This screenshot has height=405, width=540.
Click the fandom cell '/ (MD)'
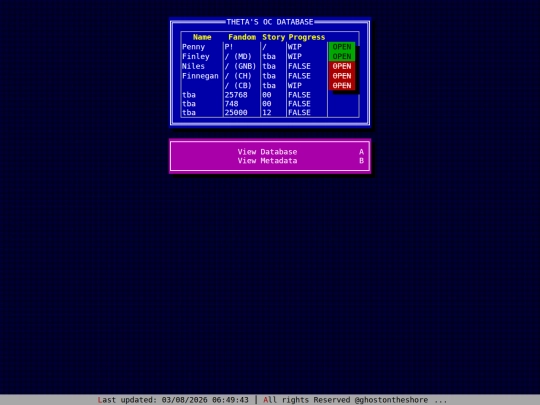pyautogui.click(x=238, y=56)
